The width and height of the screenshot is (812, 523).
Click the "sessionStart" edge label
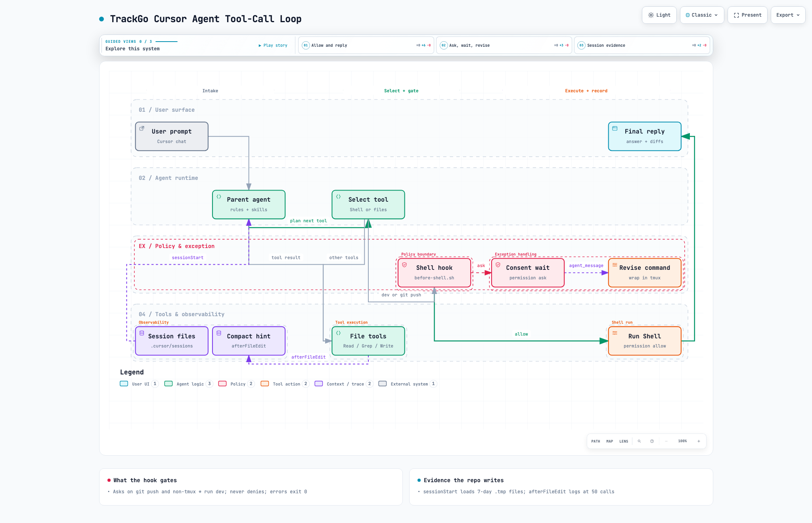[x=188, y=258]
